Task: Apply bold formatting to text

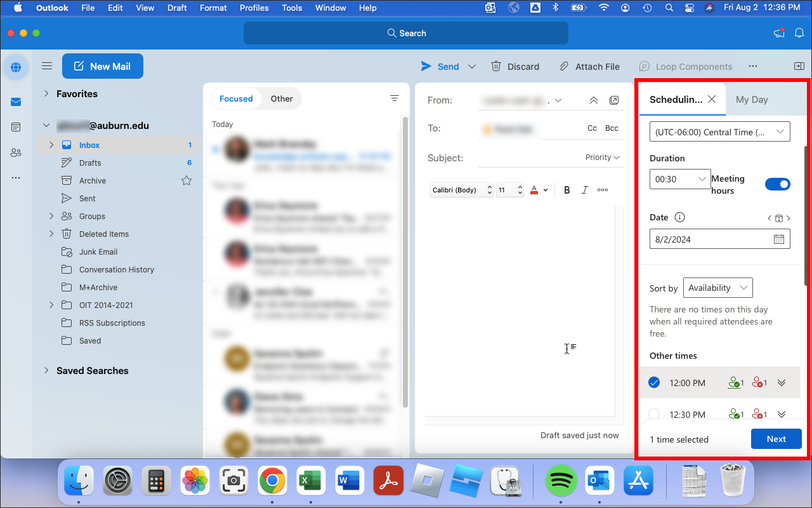Action: click(567, 190)
